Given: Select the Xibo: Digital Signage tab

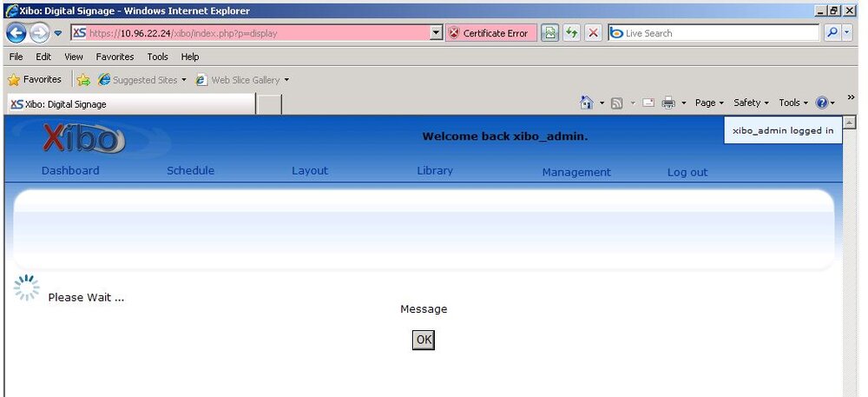Looking at the screenshot, I should pos(131,104).
